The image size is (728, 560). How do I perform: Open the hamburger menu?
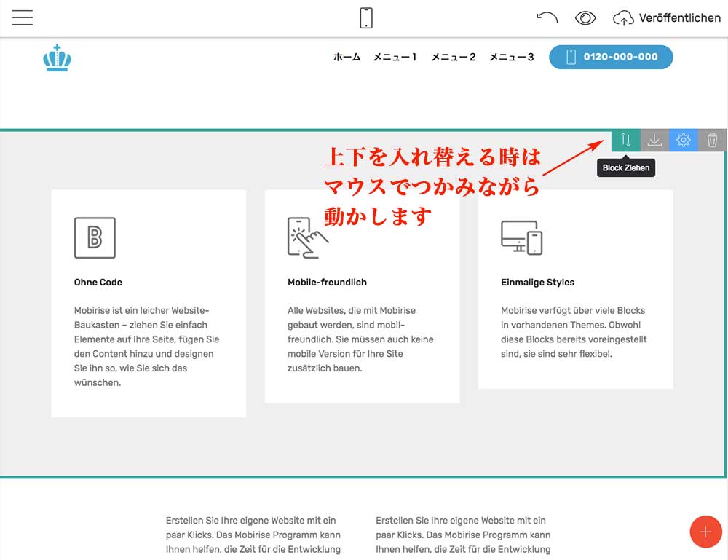(23, 18)
